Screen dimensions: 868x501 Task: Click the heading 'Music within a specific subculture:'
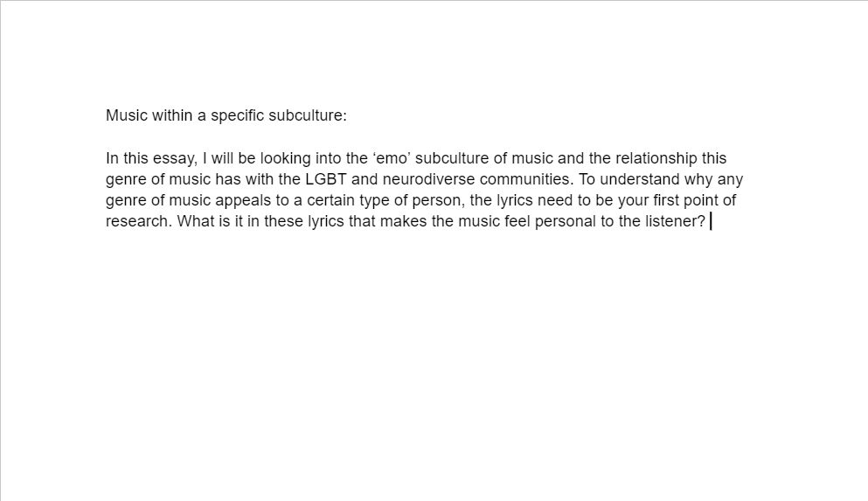226,115
